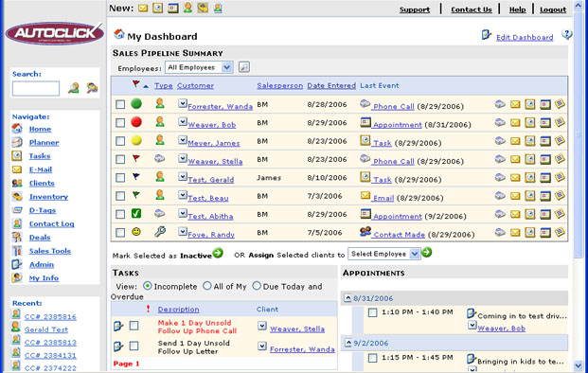This screenshot has height=373, width=588.
Task: Open dropdown arrow beside Forrester, Wanda in pipeline
Action: [x=182, y=103]
